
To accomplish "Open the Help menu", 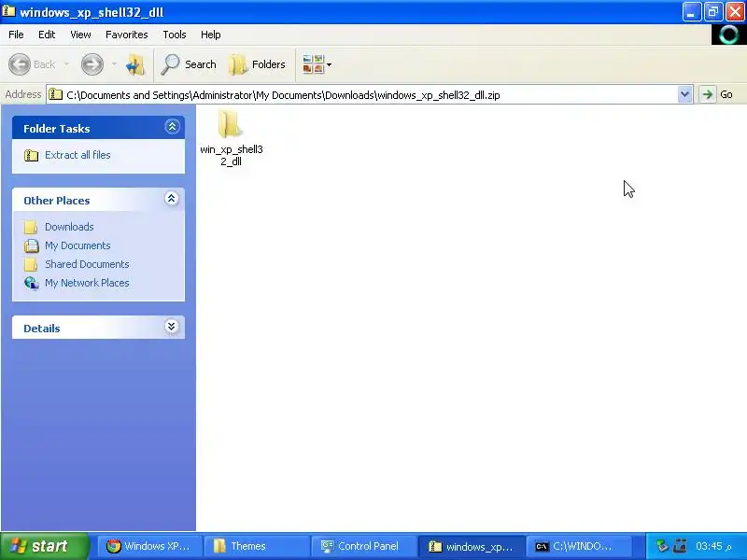I will coord(211,35).
